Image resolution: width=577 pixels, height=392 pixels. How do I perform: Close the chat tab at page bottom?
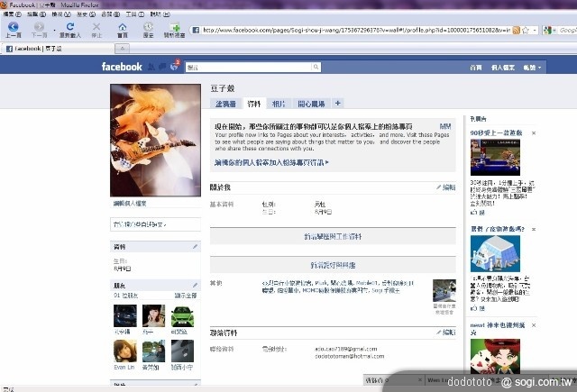pos(420,380)
